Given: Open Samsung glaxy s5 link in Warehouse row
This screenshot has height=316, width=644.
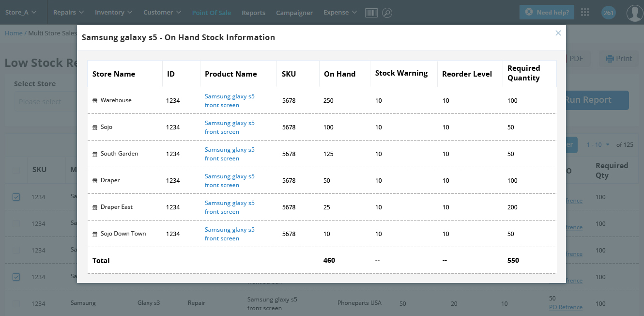Looking at the screenshot, I should (x=230, y=101).
